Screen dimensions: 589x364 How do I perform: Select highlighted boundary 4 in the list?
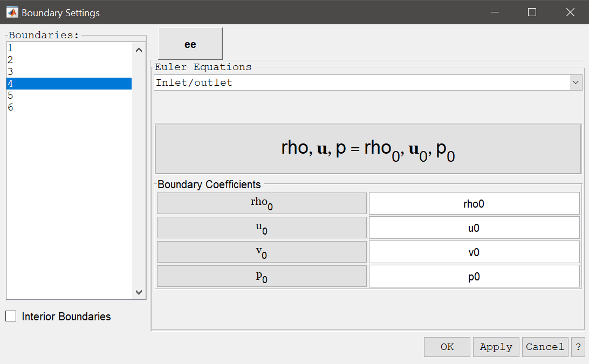coord(69,84)
